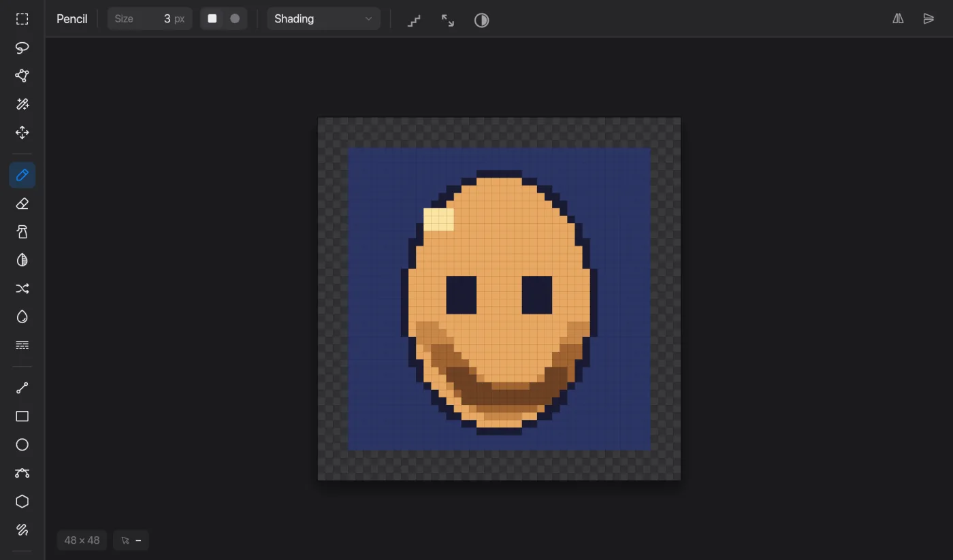This screenshot has width=953, height=560.
Task: Choose the line drawing tool
Action: 22,388
